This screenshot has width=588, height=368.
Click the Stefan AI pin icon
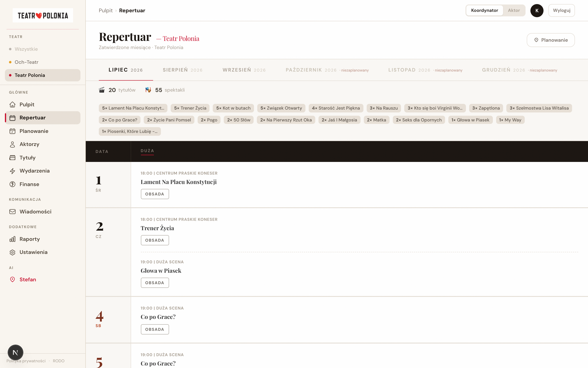[x=12, y=279]
